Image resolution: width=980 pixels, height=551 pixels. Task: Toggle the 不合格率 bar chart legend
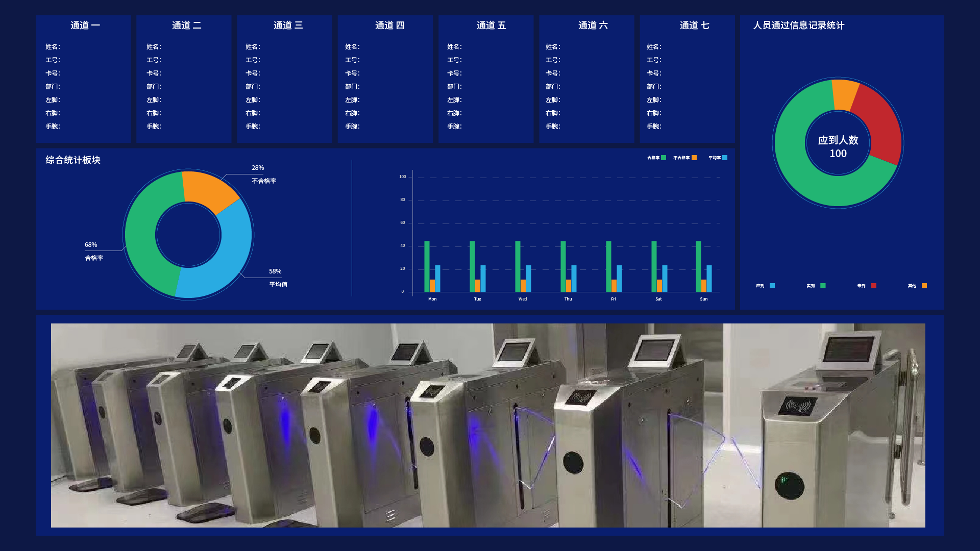(x=694, y=158)
